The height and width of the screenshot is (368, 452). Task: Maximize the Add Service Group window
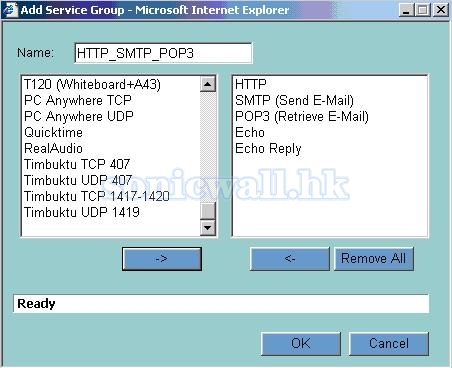coord(423,10)
